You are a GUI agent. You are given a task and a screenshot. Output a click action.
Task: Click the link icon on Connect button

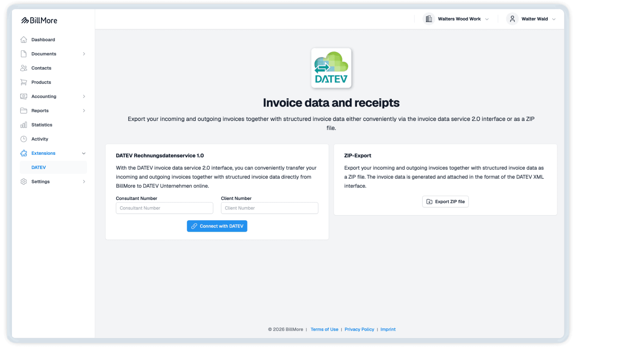[194, 226]
